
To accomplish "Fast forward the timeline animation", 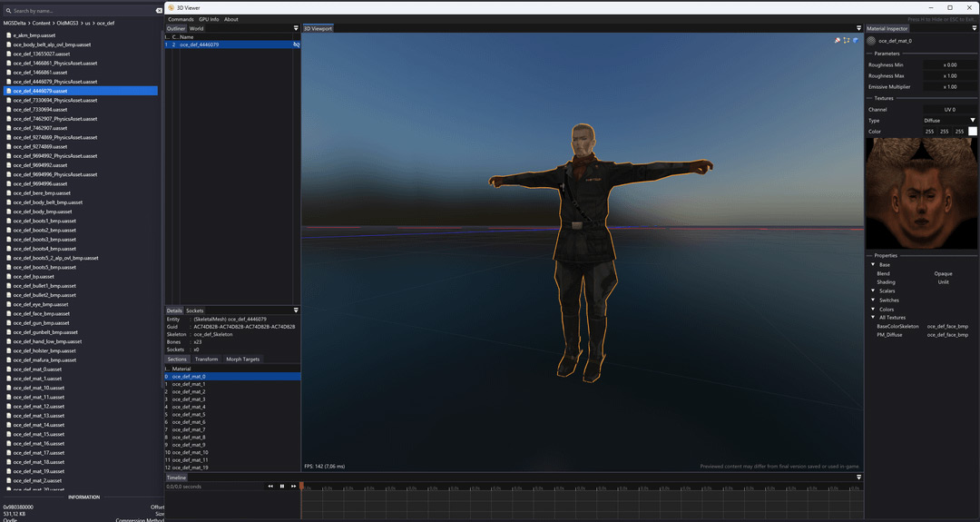I will pos(293,487).
